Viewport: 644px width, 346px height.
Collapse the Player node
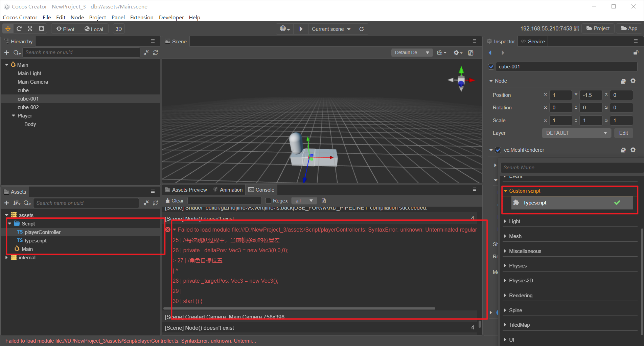14,116
